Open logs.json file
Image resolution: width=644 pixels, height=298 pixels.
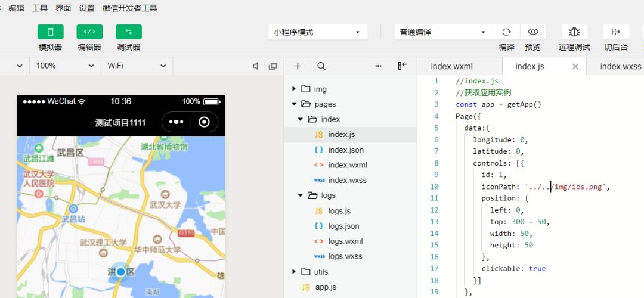(351, 226)
